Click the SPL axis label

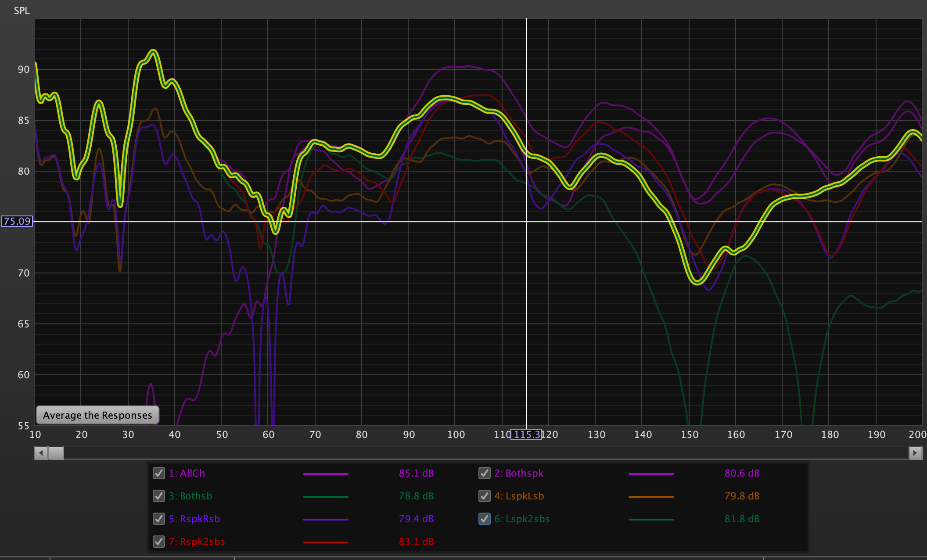click(22, 11)
